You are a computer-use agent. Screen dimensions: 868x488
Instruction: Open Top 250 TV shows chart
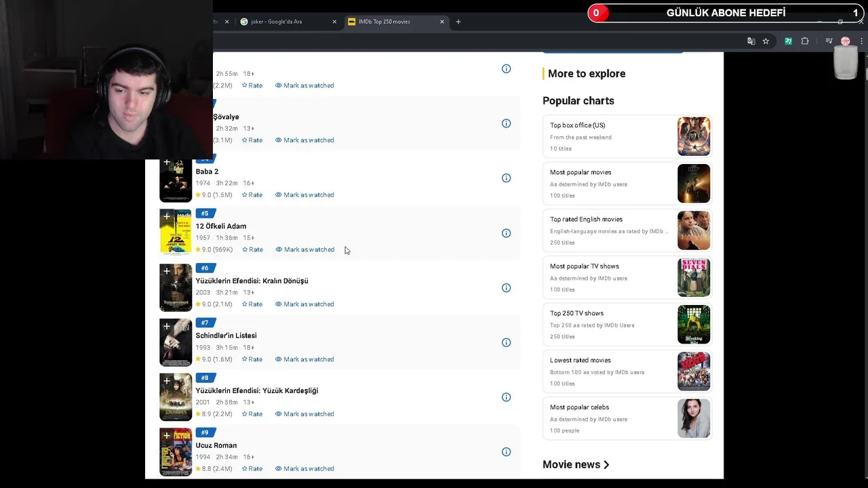[x=627, y=324]
